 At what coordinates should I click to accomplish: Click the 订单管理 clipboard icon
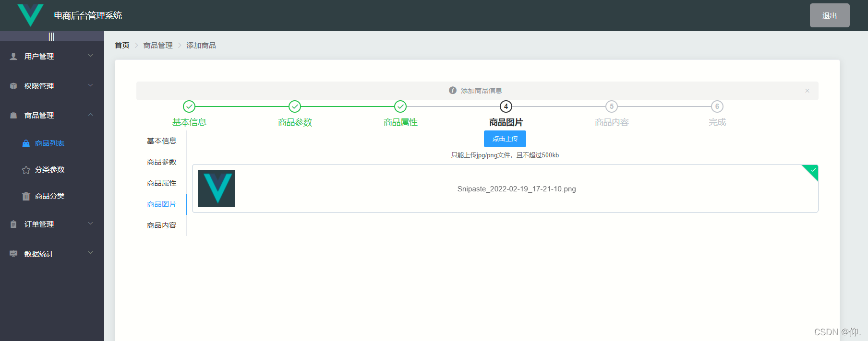coord(13,224)
